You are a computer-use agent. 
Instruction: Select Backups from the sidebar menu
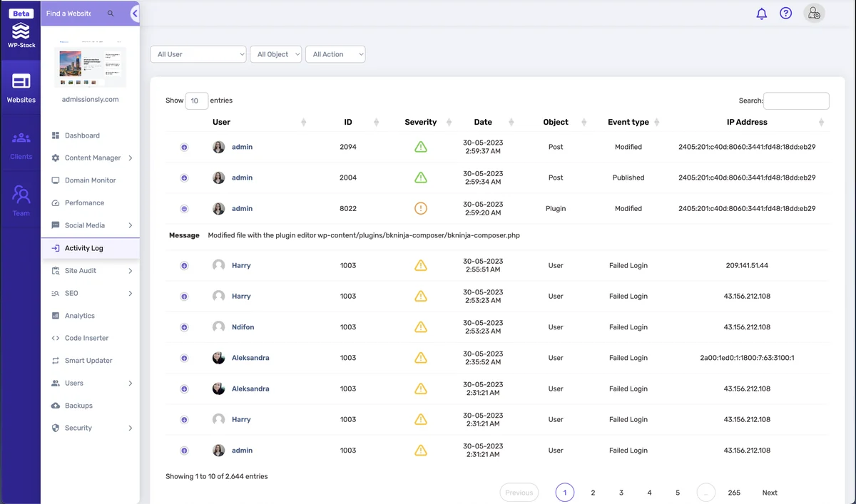point(78,406)
